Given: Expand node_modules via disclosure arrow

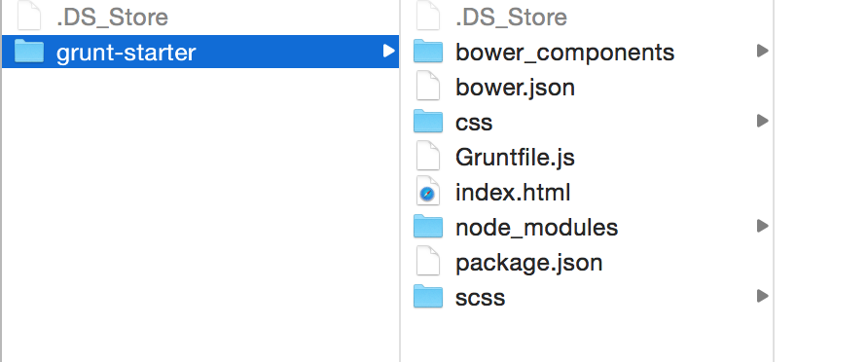Looking at the screenshot, I should [762, 226].
